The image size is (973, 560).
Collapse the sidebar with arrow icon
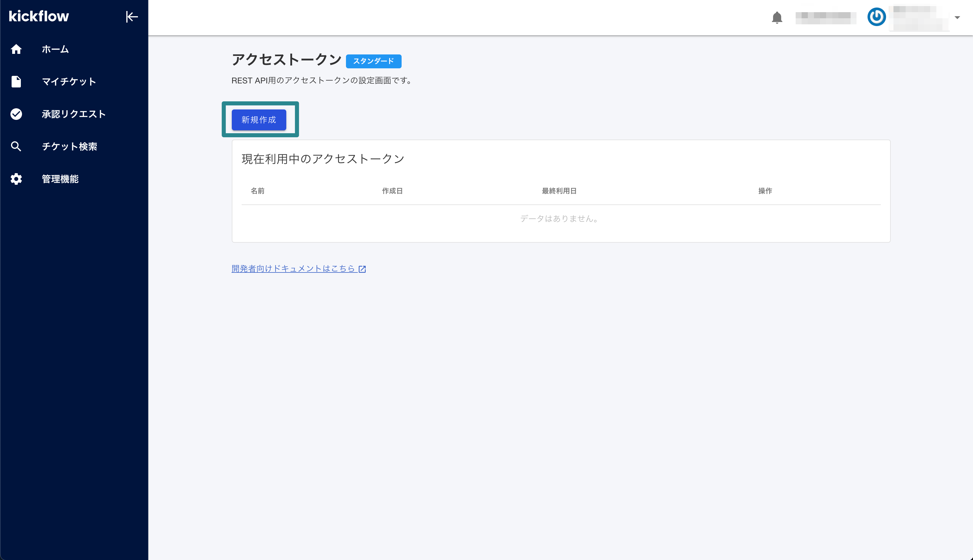(x=132, y=17)
